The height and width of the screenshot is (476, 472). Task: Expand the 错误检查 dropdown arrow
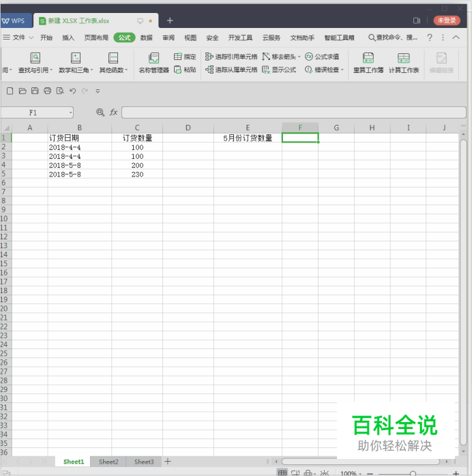click(x=342, y=70)
